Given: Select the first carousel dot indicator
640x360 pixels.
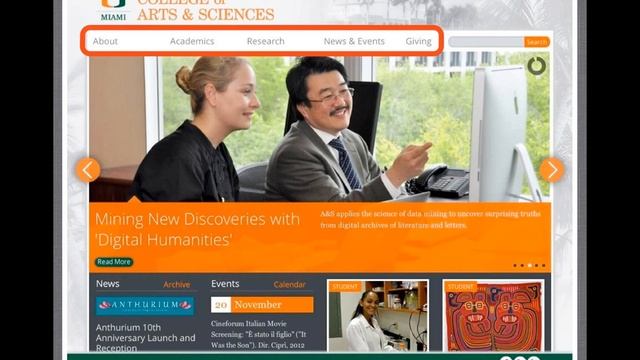Looking at the screenshot, I should tap(515, 265).
